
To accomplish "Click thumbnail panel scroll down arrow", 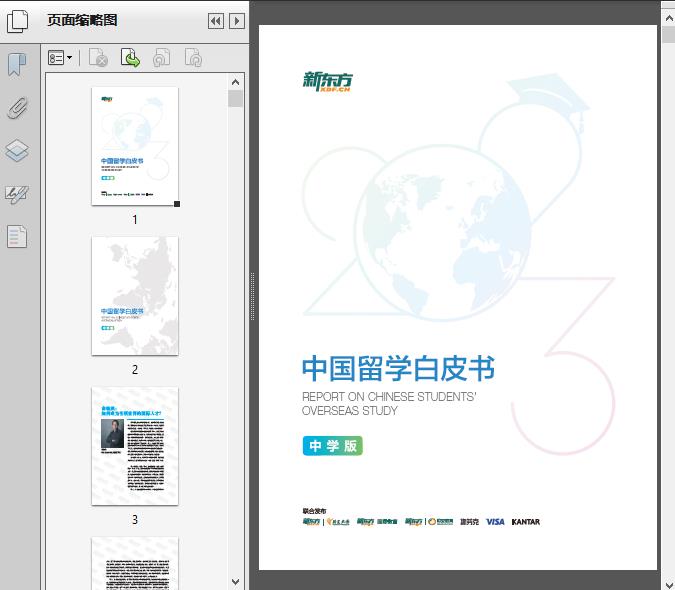I will (235, 582).
